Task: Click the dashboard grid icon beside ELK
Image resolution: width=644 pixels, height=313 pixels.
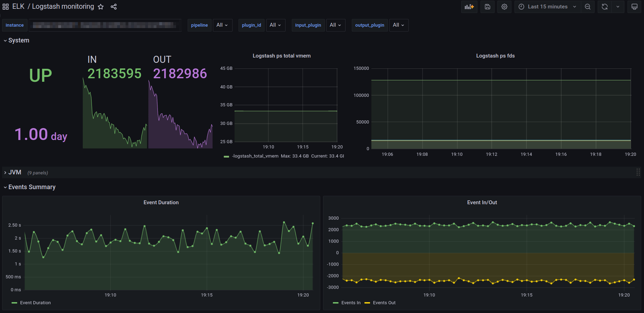Action: coord(6,7)
